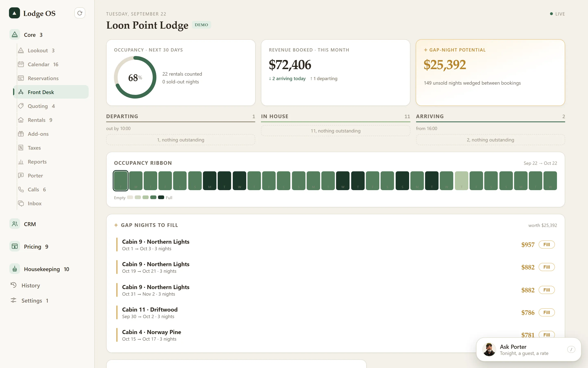588x368 pixels.
Task: Click the Calls phone icon
Action: (x=21, y=189)
